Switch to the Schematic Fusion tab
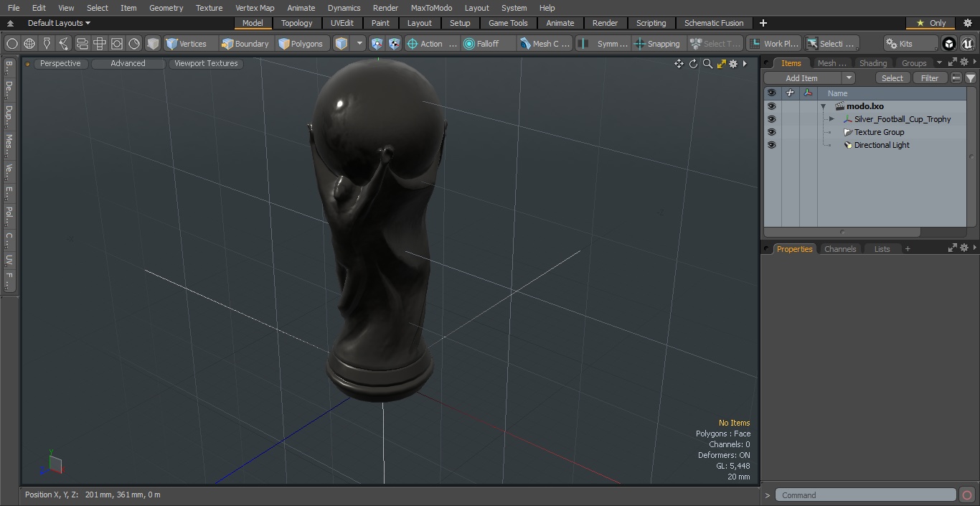980x506 pixels. coord(714,23)
